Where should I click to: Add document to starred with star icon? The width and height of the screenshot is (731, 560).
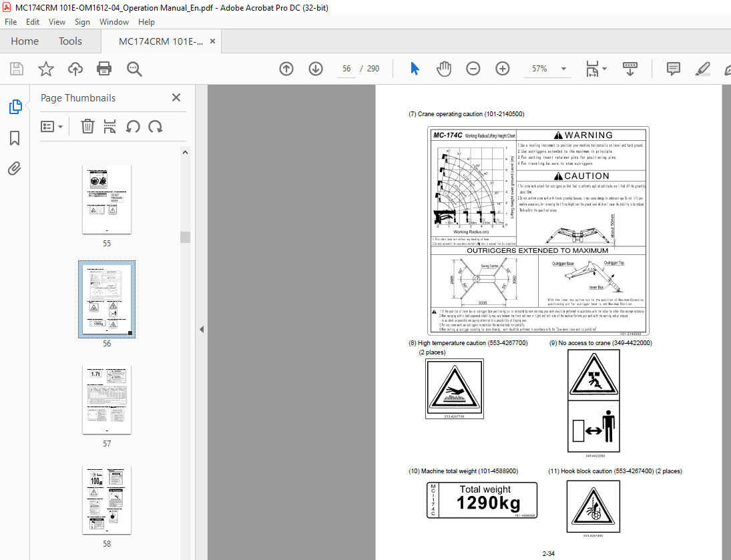(45, 69)
